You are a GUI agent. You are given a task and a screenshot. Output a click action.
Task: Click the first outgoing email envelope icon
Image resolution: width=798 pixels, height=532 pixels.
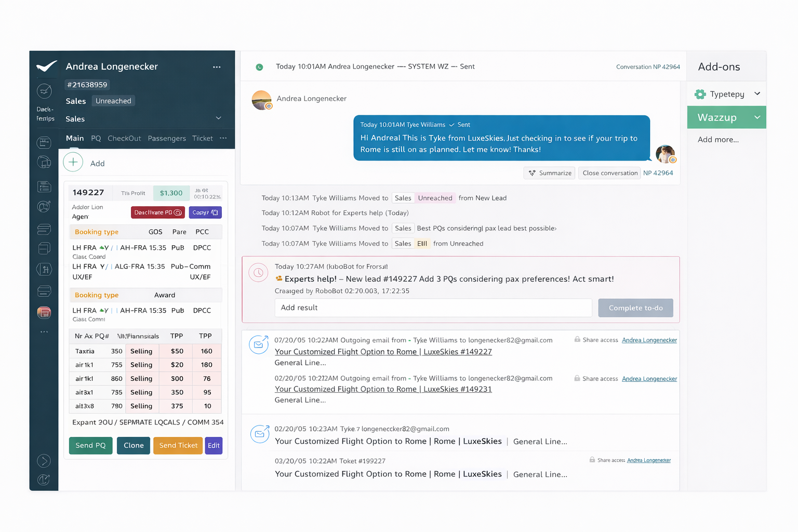click(x=259, y=344)
